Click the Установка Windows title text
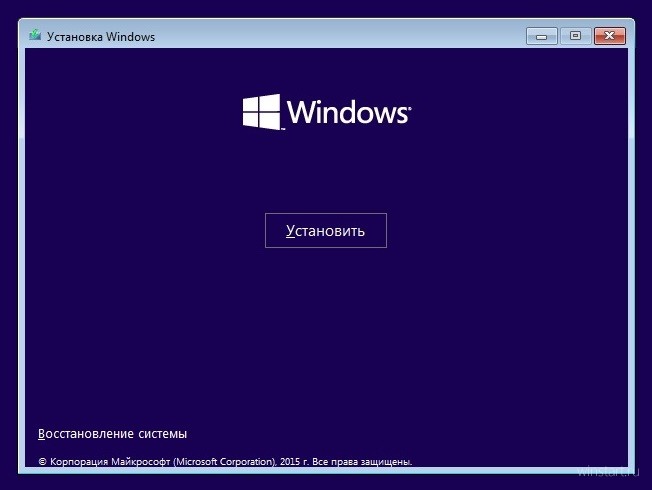Viewport: 652px width, 490px height. [x=101, y=37]
